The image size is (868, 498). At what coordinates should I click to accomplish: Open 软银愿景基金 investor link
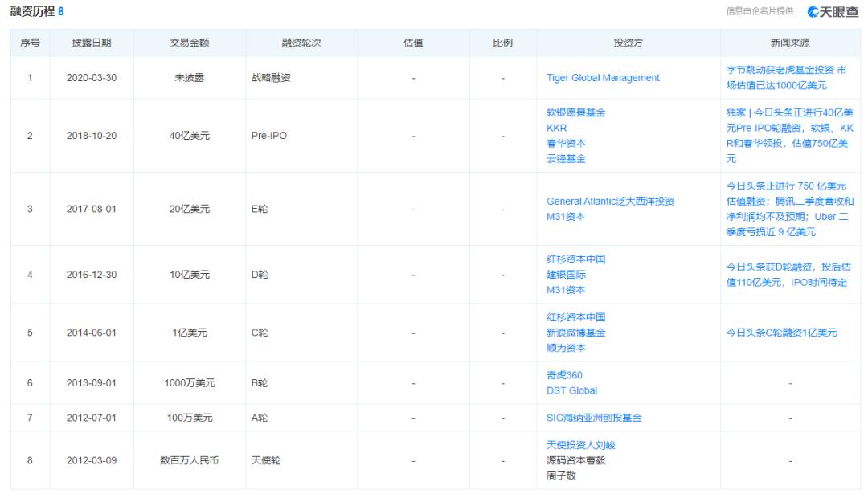pos(575,113)
